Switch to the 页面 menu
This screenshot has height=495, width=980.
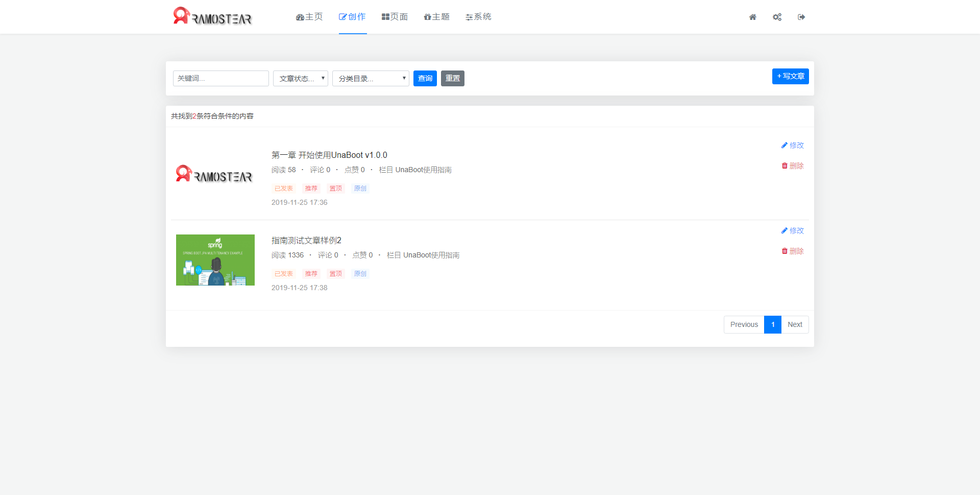pos(395,17)
